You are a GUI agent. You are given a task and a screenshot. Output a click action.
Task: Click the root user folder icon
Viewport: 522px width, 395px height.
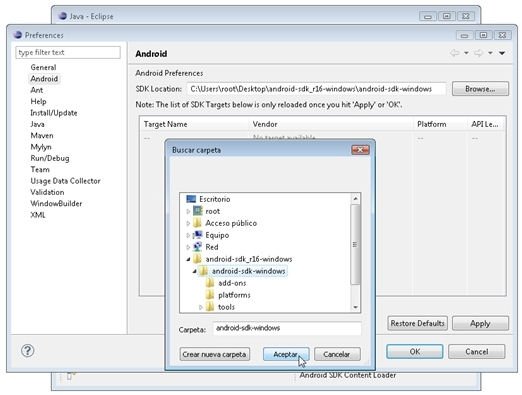(198, 211)
